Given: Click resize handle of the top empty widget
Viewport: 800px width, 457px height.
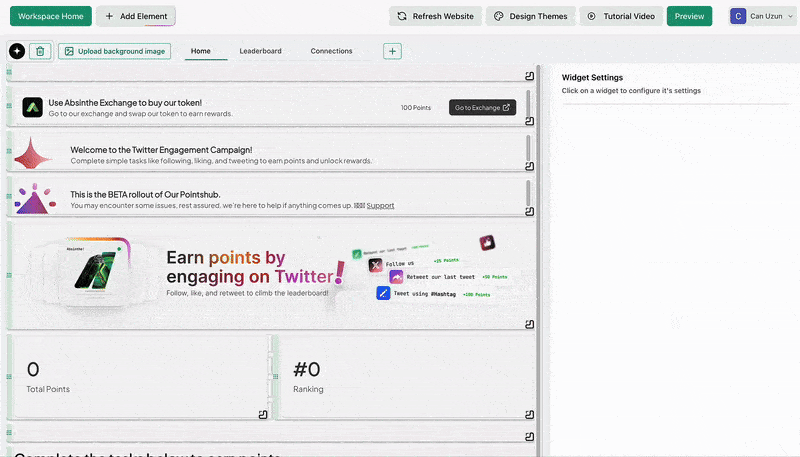Looking at the screenshot, I should (530, 76).
